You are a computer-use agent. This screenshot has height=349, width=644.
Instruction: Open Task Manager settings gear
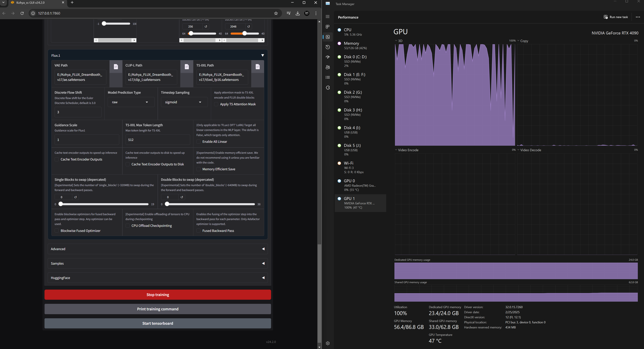[x=328, y=343]
